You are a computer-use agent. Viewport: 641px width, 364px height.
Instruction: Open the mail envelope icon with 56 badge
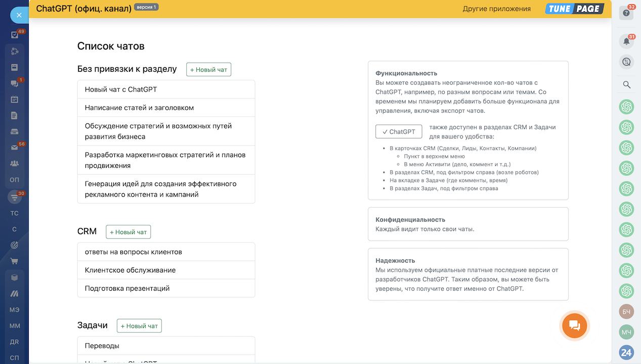pyautogui.click(x=15, y=148)
